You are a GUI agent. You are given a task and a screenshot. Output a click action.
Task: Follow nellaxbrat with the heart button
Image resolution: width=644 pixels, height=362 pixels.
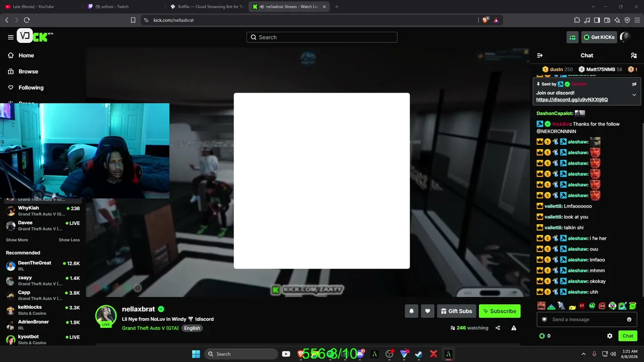(x=428, y=311)
